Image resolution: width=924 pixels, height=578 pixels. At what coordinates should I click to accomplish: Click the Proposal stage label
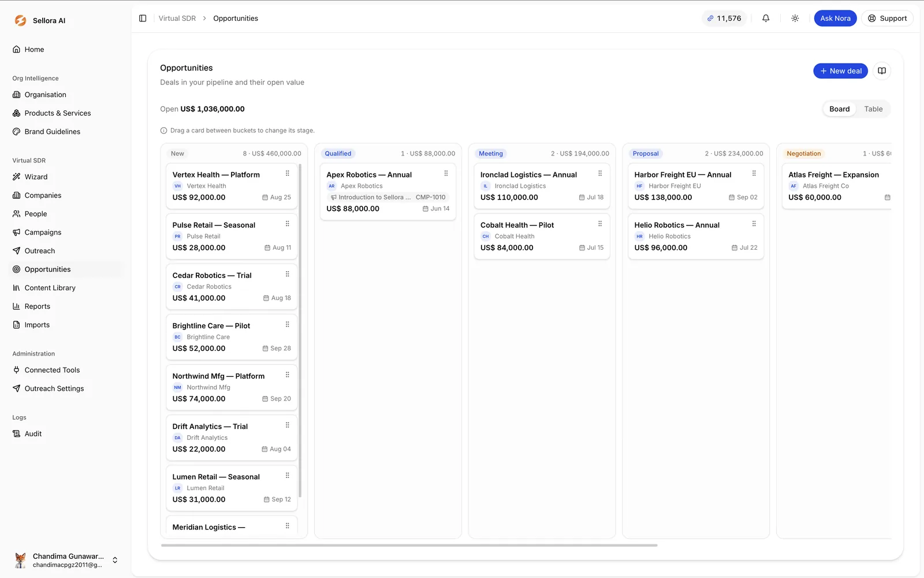(646, 154)
